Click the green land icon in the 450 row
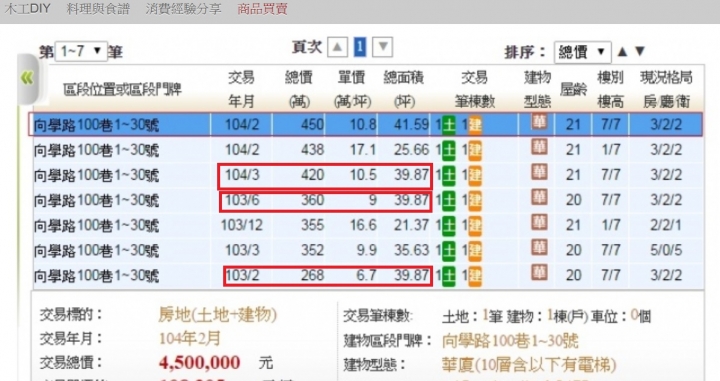This screenshot has width=720, height=381. pos(449,125)
